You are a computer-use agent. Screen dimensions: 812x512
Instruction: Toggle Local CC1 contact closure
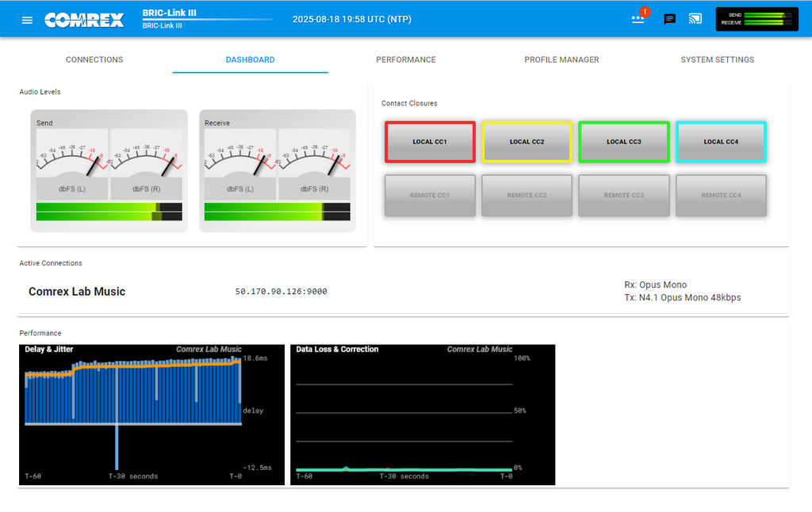coord(430,142)
